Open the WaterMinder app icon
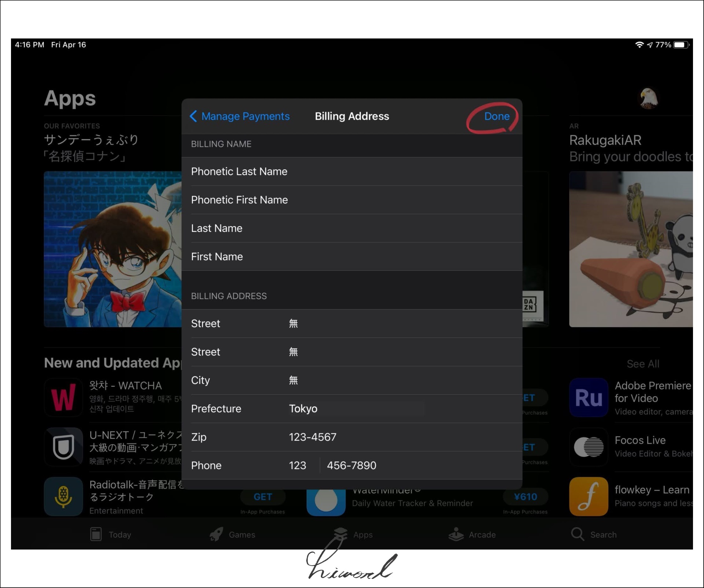 pyautogui.click(x=326, y=502)
